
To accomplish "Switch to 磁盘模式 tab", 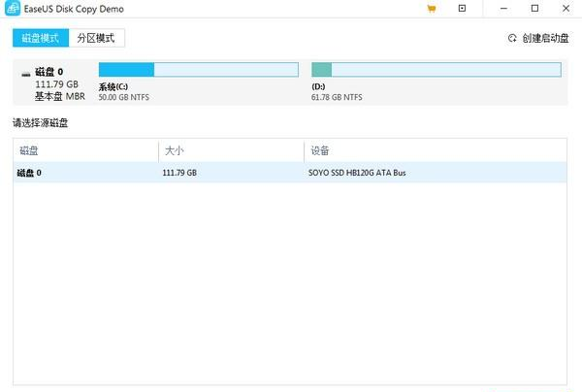I will (x=41, y=38).
